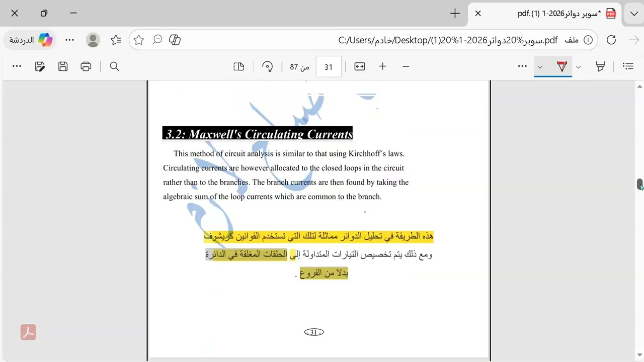Open the leftmost PDF toolbar more-options menu
Viewport: 644px width, 362px height.
pyautogui.click(x=17, y=66)
